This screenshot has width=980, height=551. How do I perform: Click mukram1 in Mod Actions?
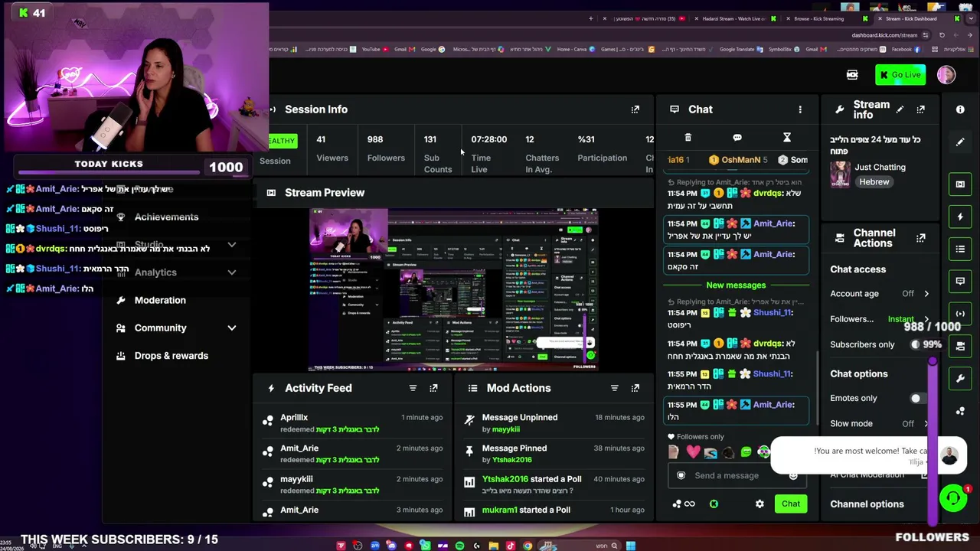499,510
